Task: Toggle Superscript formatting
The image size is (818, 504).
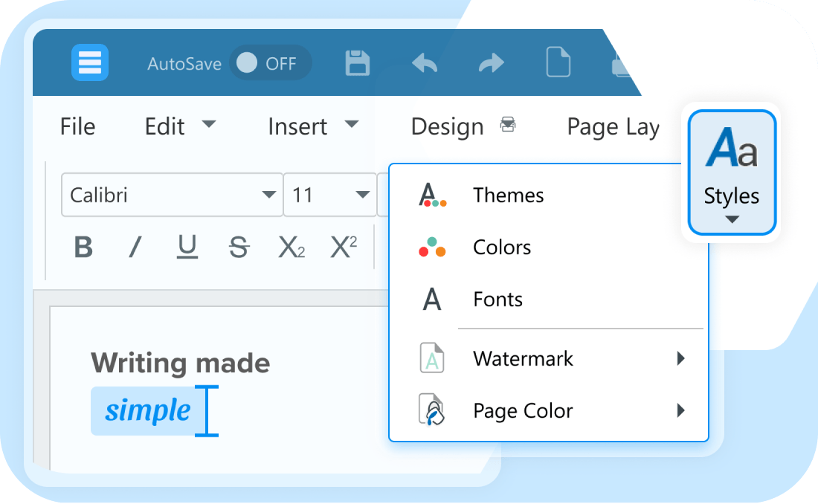Action: 343,247
